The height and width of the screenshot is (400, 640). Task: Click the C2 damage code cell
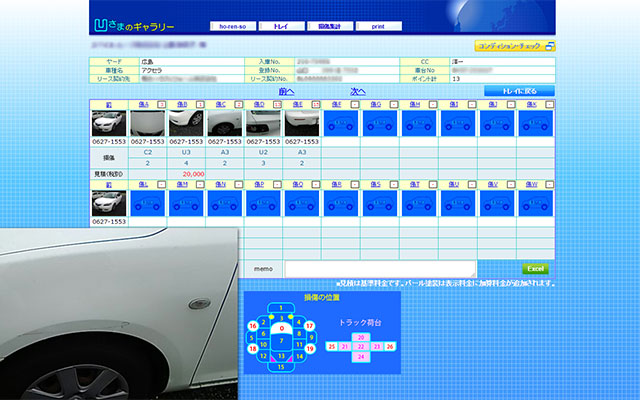(x=148, y=152)
